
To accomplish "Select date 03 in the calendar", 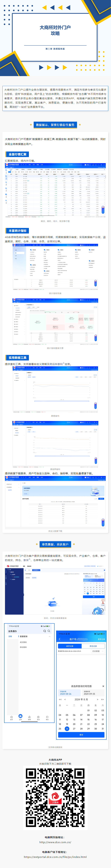I will pyautogui.click(x=102, y=710).
